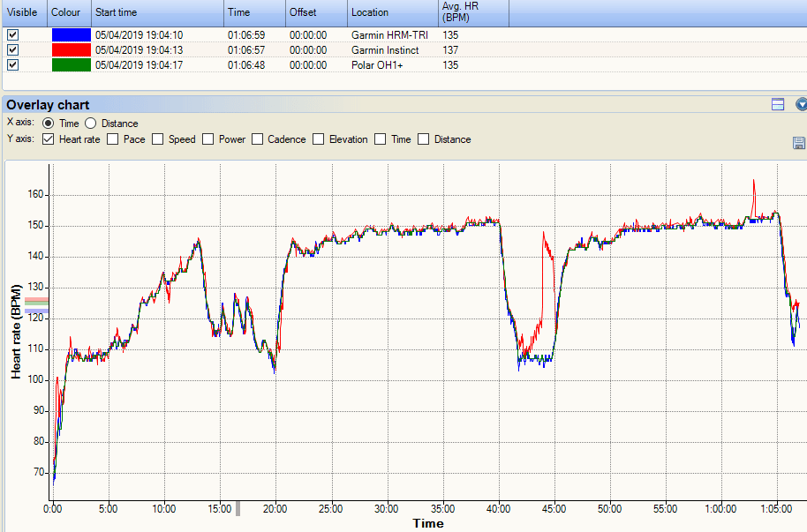The height and width of the screenshot is (532, 807).
Task: Click the duration value 01:06:57
Action: coord(246,50)
